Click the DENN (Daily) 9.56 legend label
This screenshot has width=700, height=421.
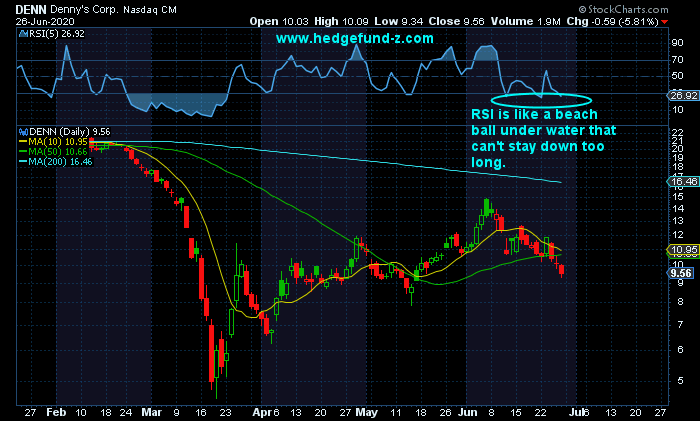70,132
